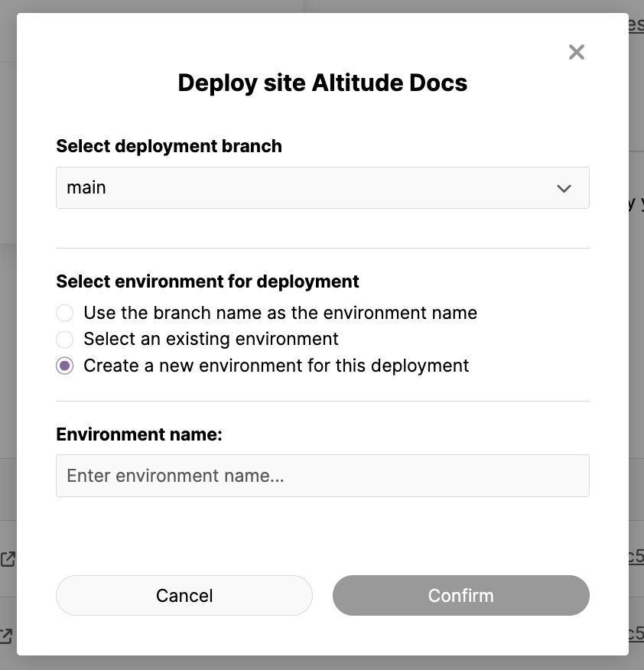
Task: Select Create a new environment for this deployment
Action: [x=64, y=366]
